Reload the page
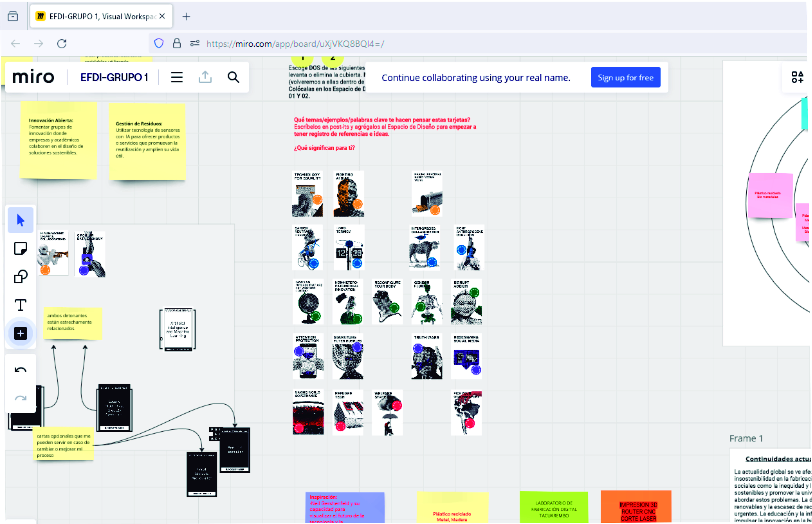812x524 pixels. [x=62, y=44]
